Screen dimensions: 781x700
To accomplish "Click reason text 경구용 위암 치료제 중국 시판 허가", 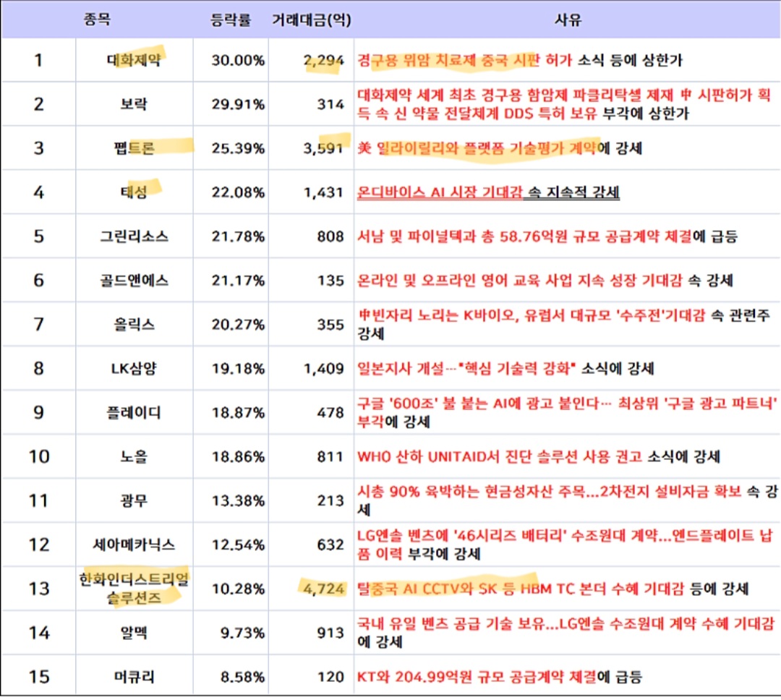I will click(x=465, y=60).
